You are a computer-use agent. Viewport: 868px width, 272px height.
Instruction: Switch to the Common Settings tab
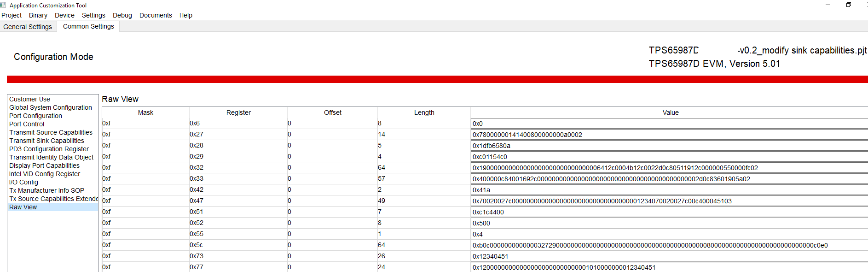88,26
